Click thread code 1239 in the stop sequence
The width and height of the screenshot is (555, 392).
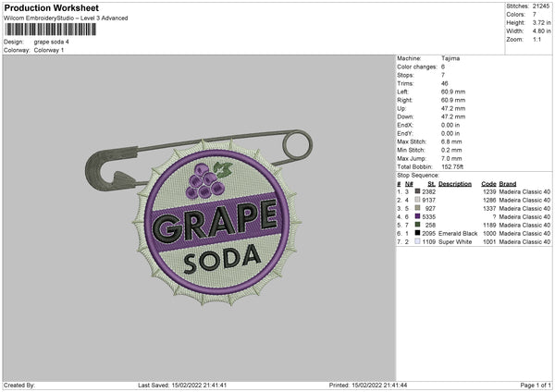point(489,191)
